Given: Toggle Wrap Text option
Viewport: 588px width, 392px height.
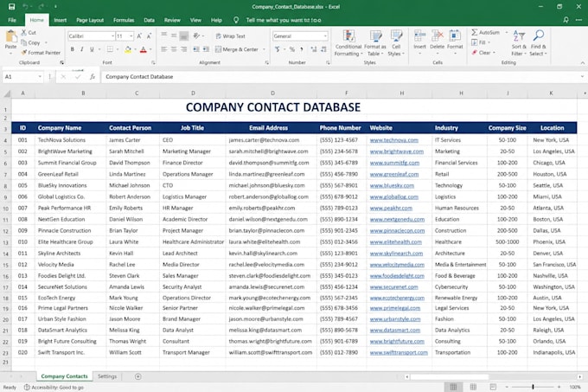Looking at the screenshot, I should pyautogui.click(x=230, y=36).
